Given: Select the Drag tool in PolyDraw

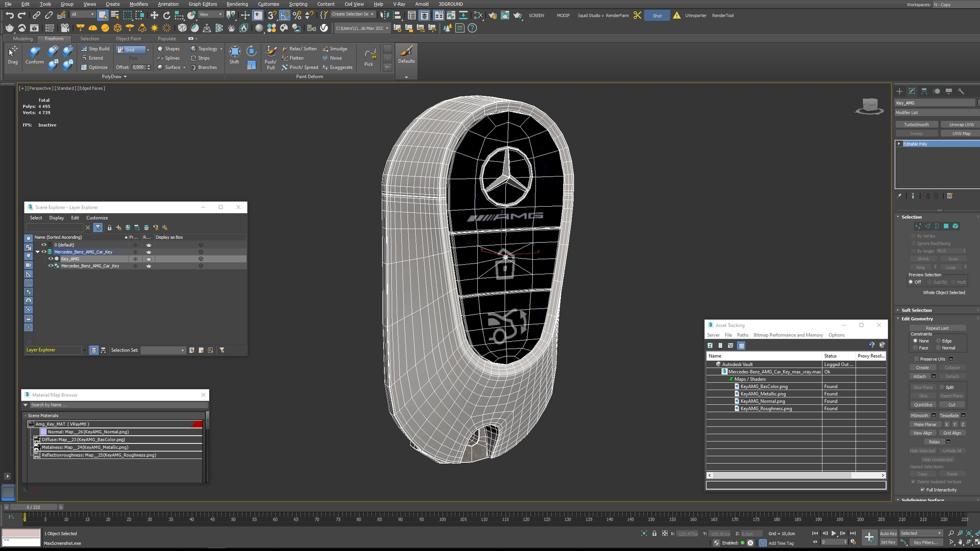Looking at the screenshot, I should (13, 55).
